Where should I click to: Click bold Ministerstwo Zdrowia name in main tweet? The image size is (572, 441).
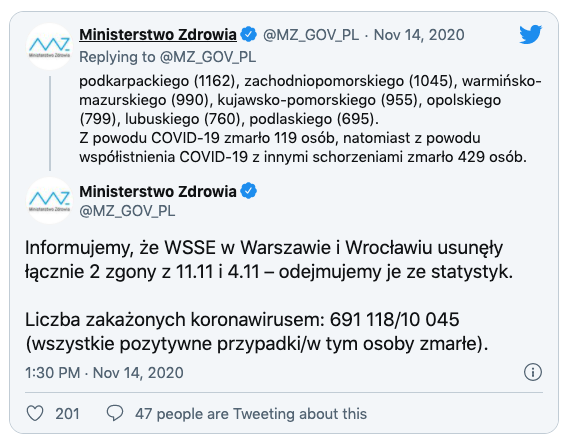tap(158, 192)
